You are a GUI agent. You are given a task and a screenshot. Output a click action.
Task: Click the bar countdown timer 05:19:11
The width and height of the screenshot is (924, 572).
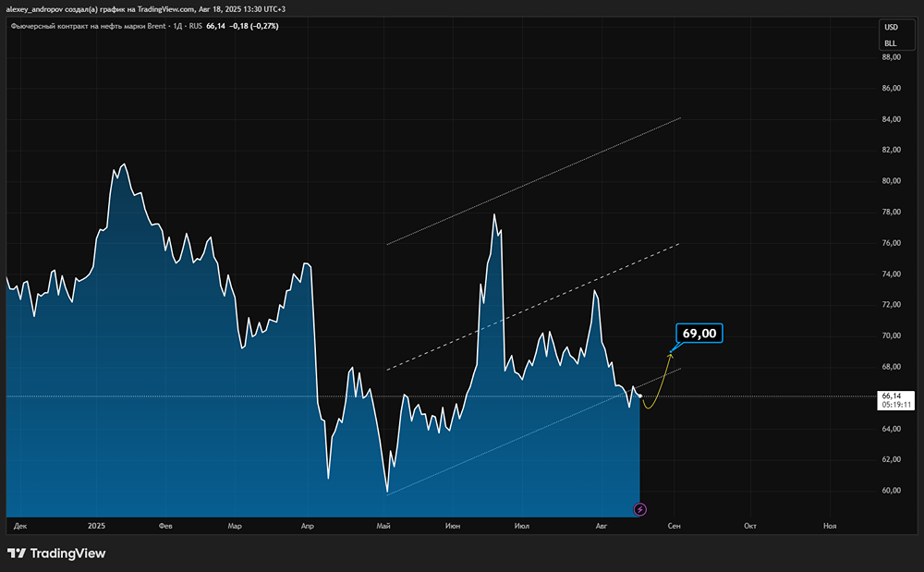(x=894, y=405)
